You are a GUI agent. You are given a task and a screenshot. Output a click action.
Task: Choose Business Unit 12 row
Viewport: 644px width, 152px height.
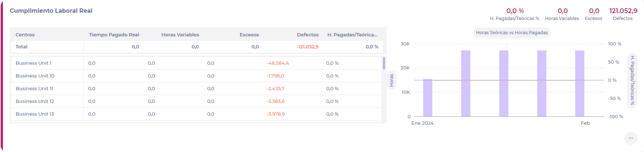[x=35, y=101]
